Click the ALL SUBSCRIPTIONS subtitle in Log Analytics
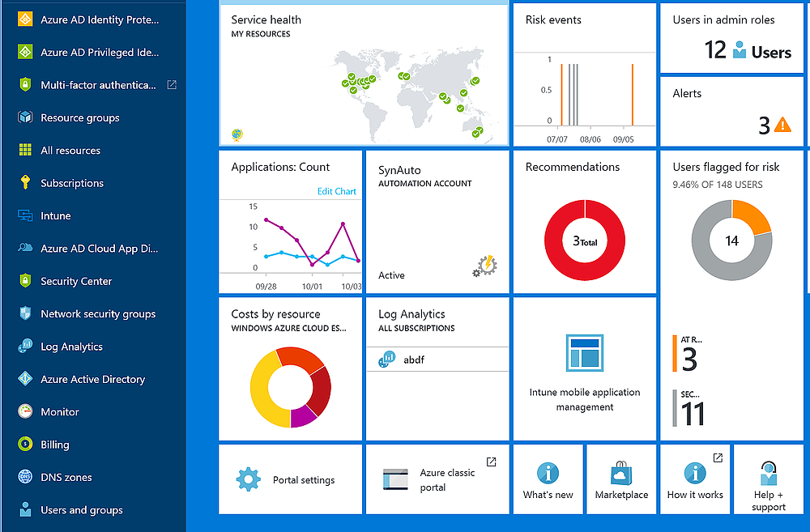The image size is (810, 532). click(416, 328)
